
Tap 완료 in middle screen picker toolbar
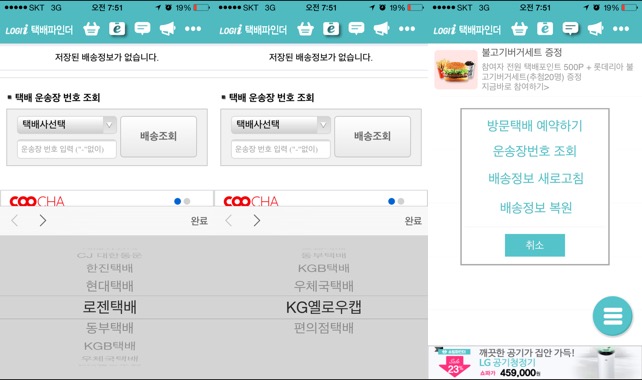pos(413,221)
